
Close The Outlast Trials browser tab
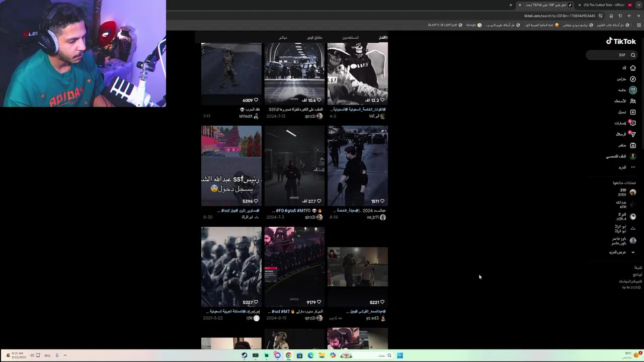coord(580,5)
